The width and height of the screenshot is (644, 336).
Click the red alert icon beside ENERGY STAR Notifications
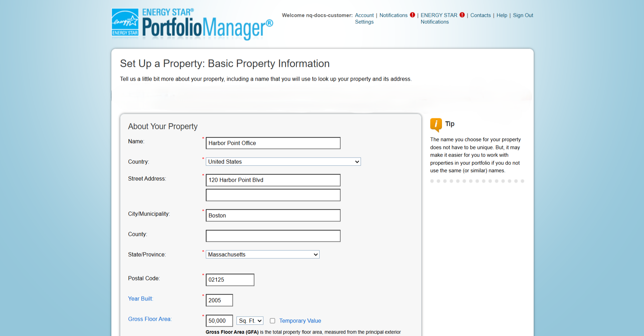[x=462, y=15]
